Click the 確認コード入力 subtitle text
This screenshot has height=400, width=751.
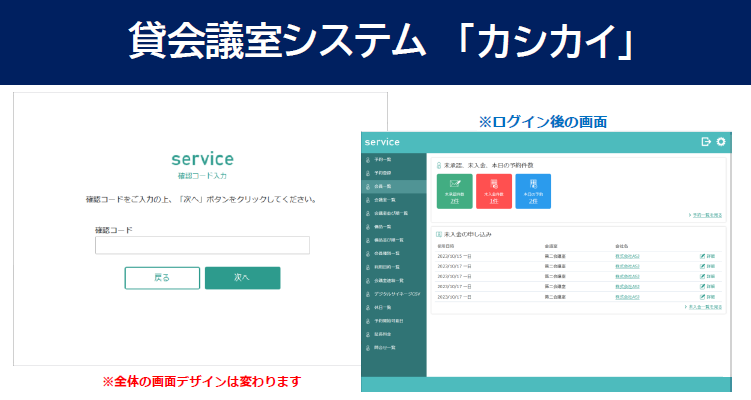[x=203, y=176]
